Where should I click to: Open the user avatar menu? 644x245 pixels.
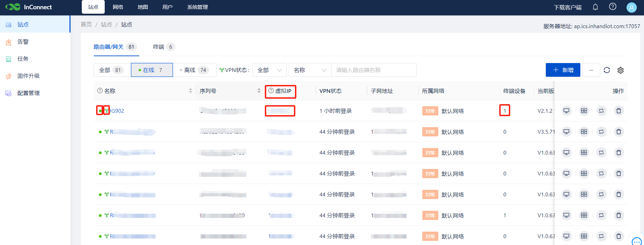point(631,7)
